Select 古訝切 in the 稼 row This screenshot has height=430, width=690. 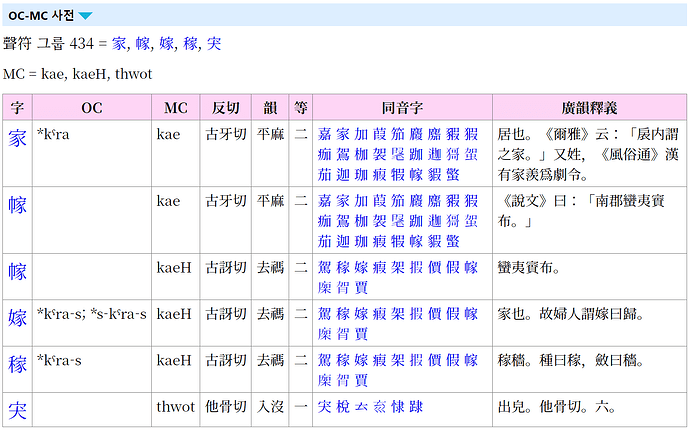tap(226, 360)
